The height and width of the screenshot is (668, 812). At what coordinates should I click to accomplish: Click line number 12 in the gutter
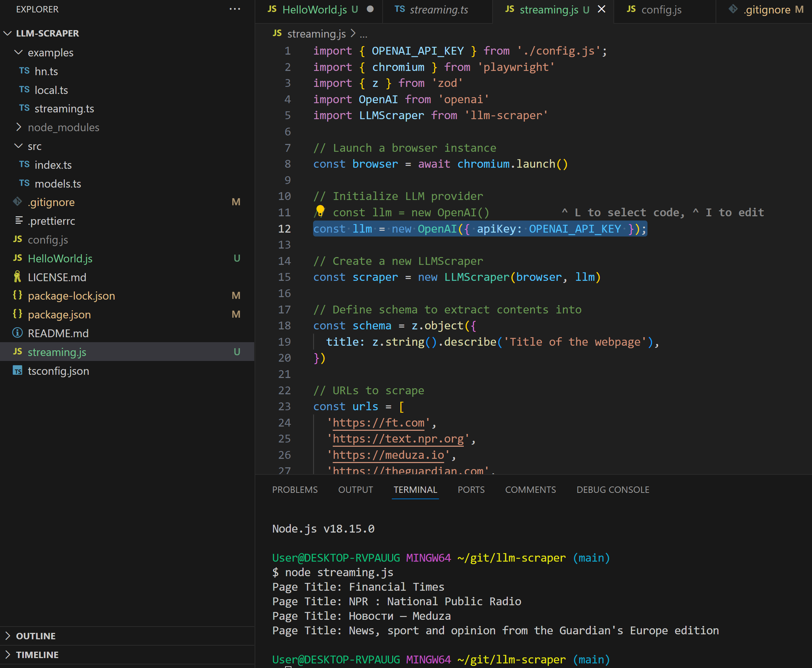[x=284, y=229]
